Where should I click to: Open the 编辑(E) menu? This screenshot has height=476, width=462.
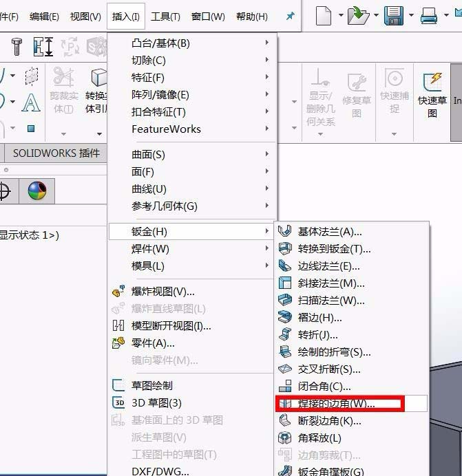(44, 17)
